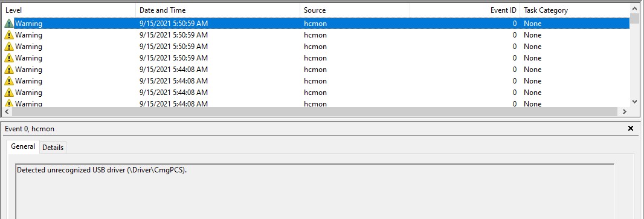Sort by the Event ID column header
The image size is (644, 219).
click(x=465, y=10)
